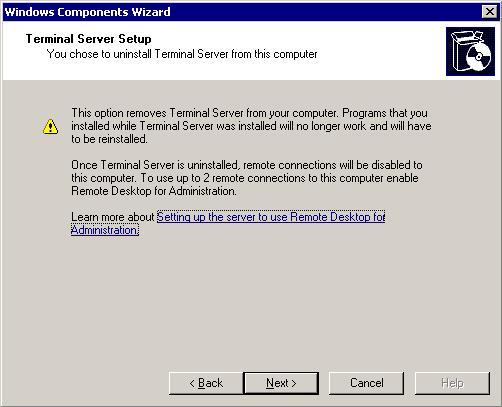Image resolution: width=502 pixels, height=407 pixels.
Task: Click the 'You chose to uninstall' subtitle
Action: (x=182, y=54)
